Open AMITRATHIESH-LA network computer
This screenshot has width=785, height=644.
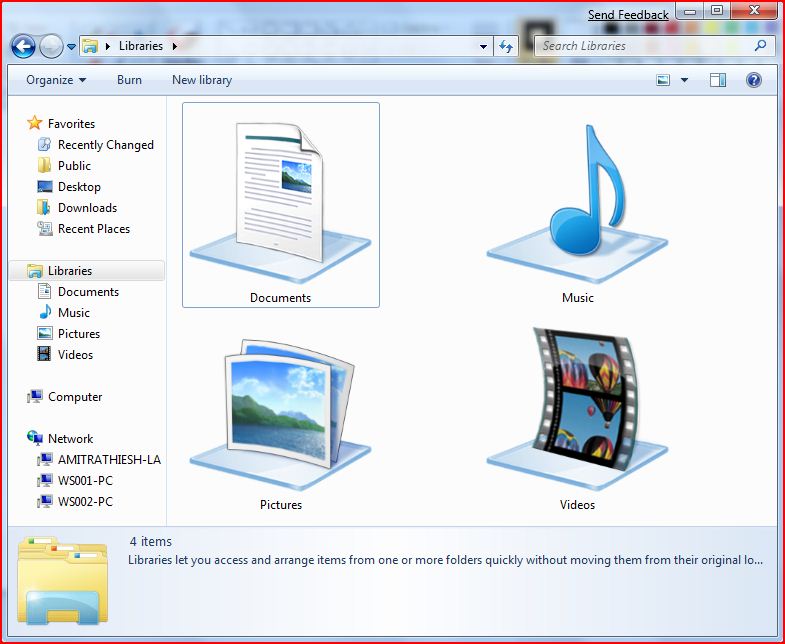(109, 460)
